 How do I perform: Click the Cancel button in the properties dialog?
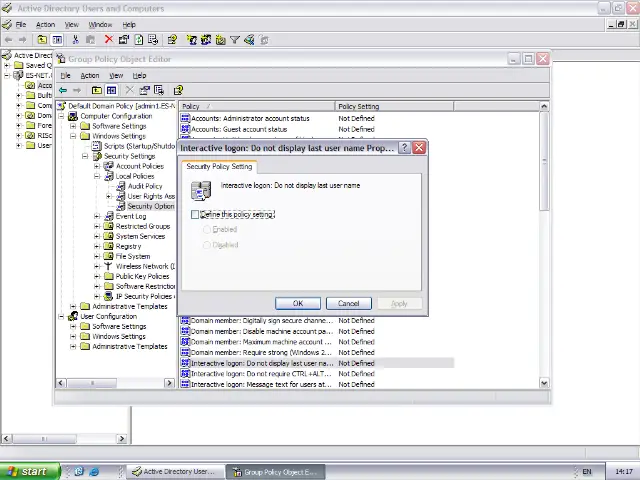tap(349, 303)
